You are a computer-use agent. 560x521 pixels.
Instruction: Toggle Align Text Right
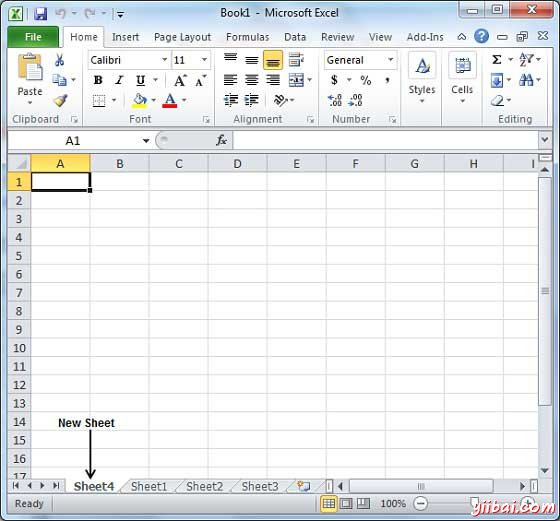pyautogui.click(x=273, y=80)
